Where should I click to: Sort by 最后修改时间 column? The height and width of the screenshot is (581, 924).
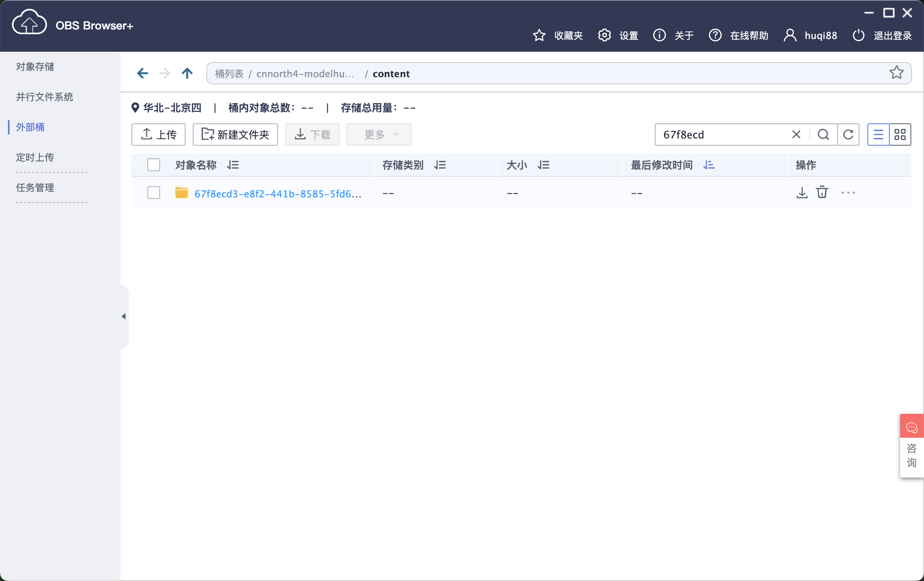(x=709, y=165)
